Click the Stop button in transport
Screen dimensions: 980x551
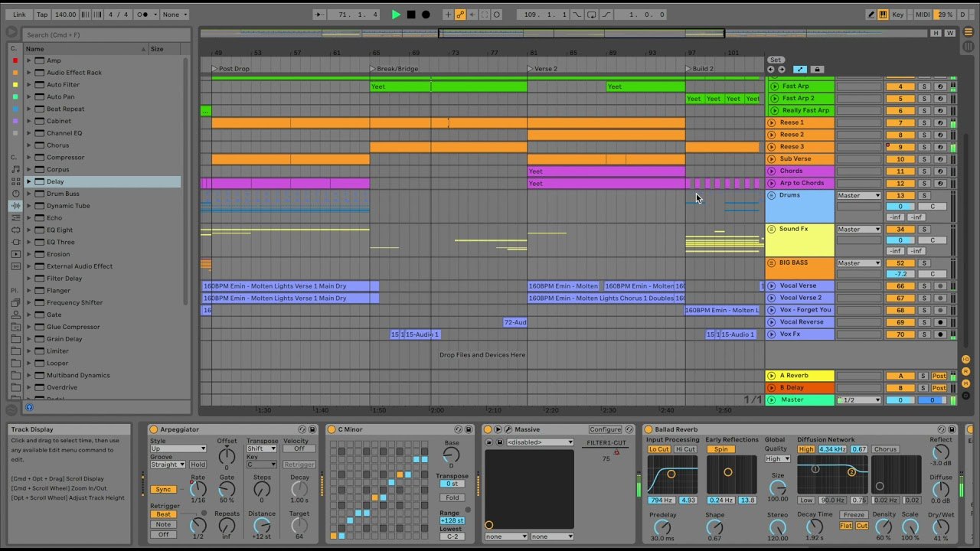coord(411,15)
